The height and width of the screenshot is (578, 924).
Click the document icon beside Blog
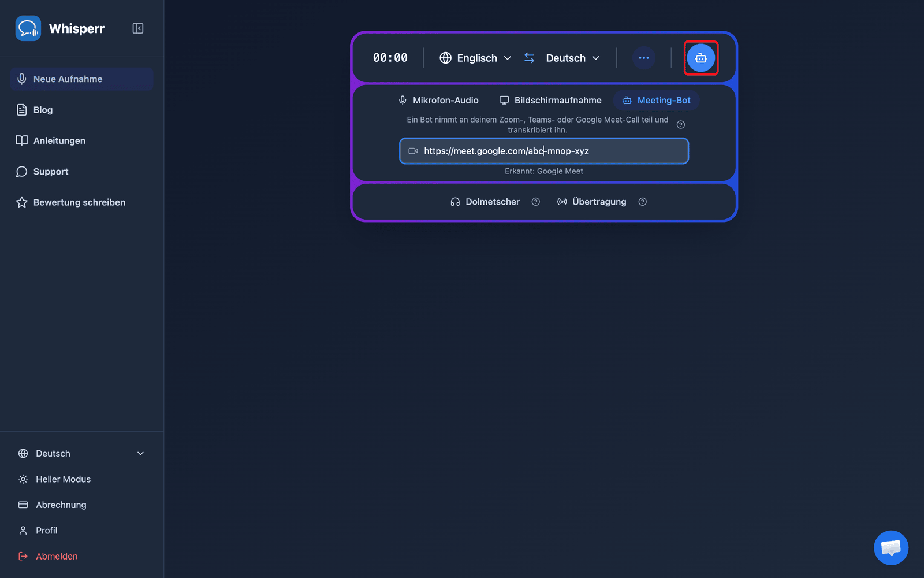22,110
